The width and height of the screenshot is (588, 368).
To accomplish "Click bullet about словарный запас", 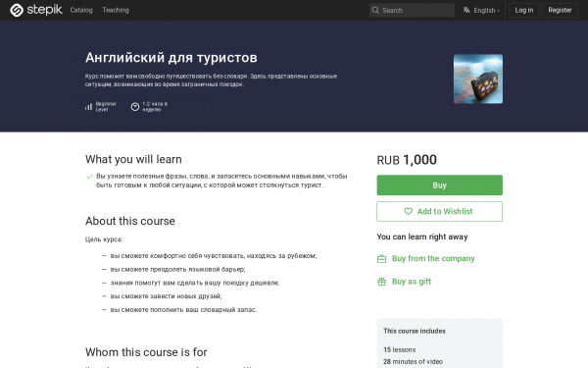I will pyautogui.click(x=183, y=310).
